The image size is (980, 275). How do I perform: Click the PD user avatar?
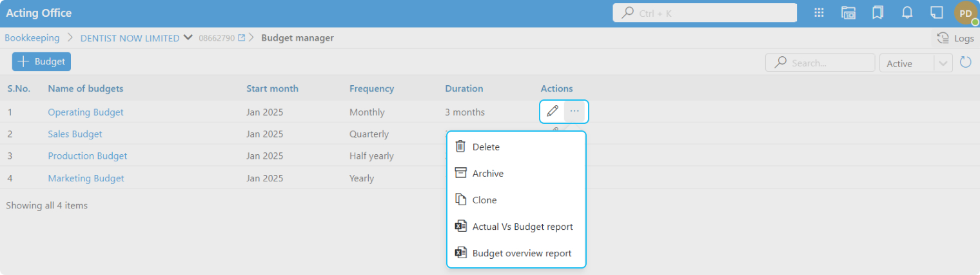point(966,13)
